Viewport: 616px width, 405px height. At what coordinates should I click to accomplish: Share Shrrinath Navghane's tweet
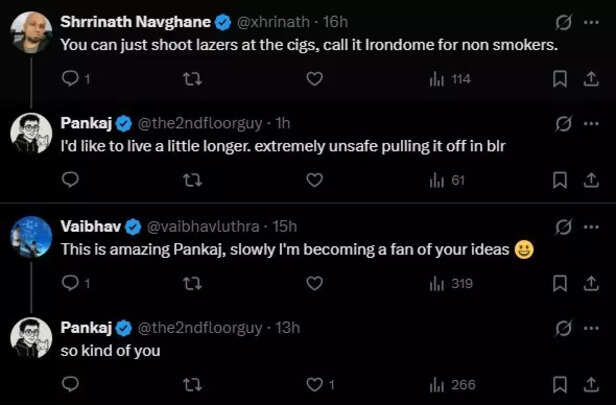click(x=591, y=78)
